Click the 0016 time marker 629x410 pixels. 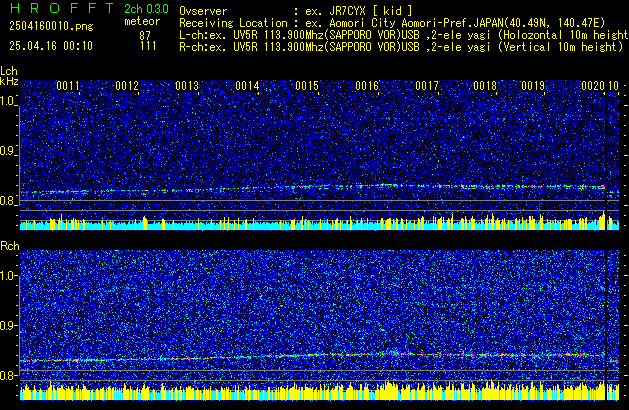[367, 86]
